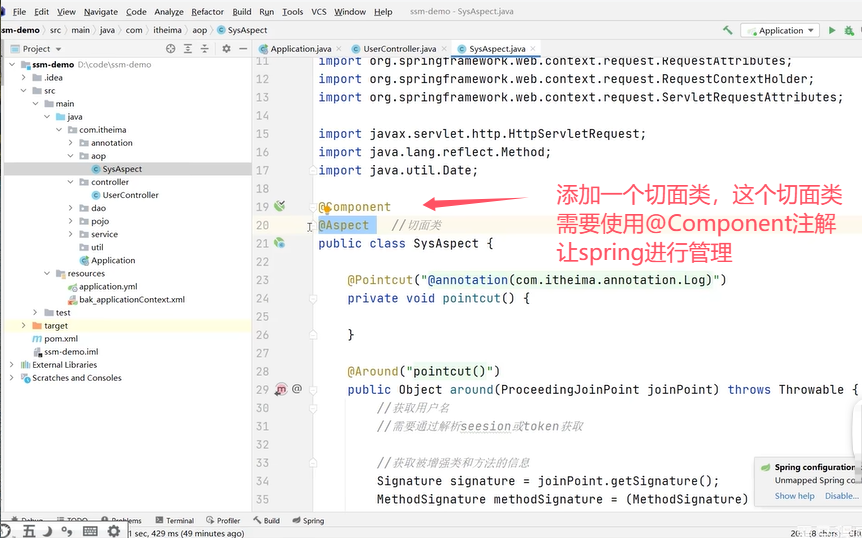The height and width of the screenshot is (538, 862).
Task: Run the Application configuration
Action: click(832, 30)
